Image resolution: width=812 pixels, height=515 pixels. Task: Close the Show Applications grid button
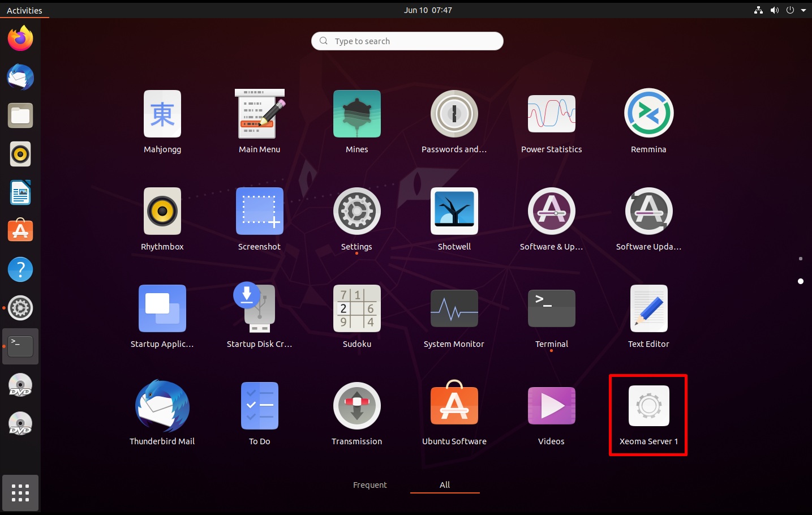(20, 493)
